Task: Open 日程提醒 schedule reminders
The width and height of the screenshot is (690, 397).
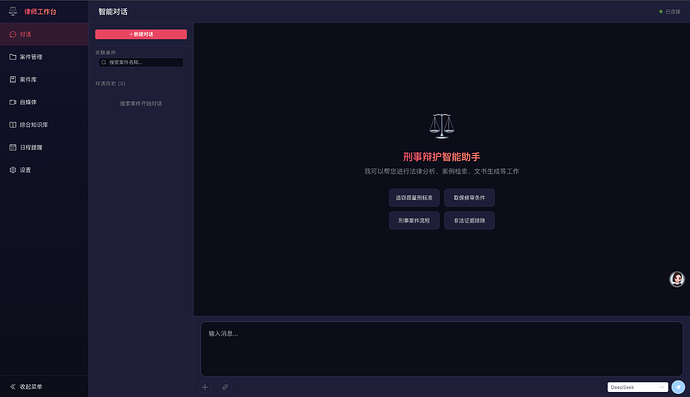Action: click(44, 147)
